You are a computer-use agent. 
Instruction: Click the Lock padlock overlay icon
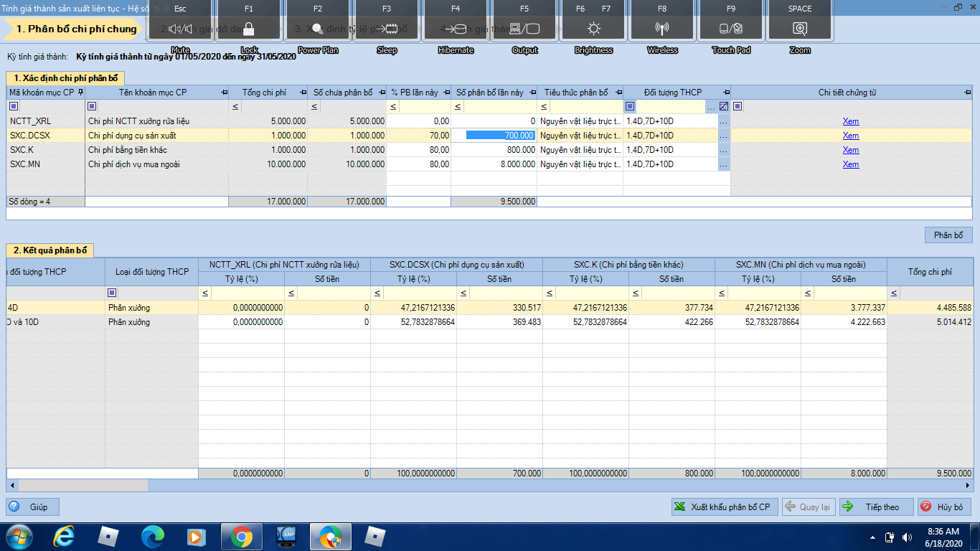coord(248,29)
